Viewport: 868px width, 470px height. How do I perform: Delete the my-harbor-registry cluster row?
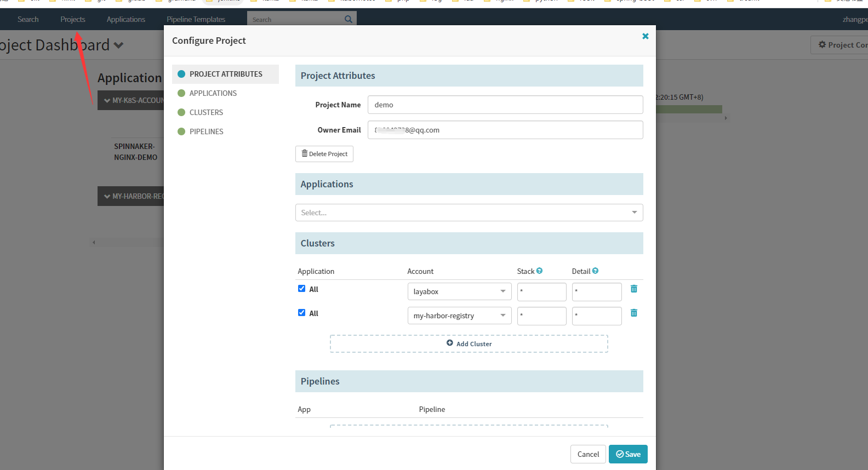click(x=634, y=313)
